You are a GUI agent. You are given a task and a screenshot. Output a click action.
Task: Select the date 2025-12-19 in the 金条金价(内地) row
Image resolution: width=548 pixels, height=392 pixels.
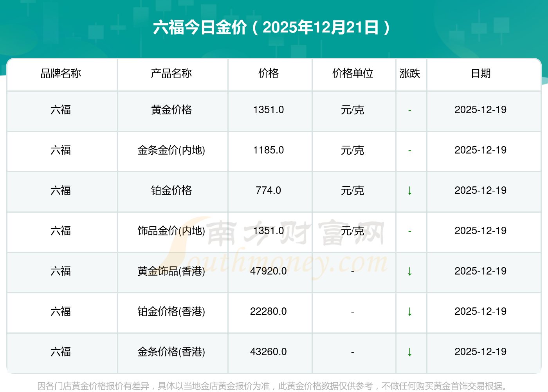pyautogui.click(x=481, y=150)
